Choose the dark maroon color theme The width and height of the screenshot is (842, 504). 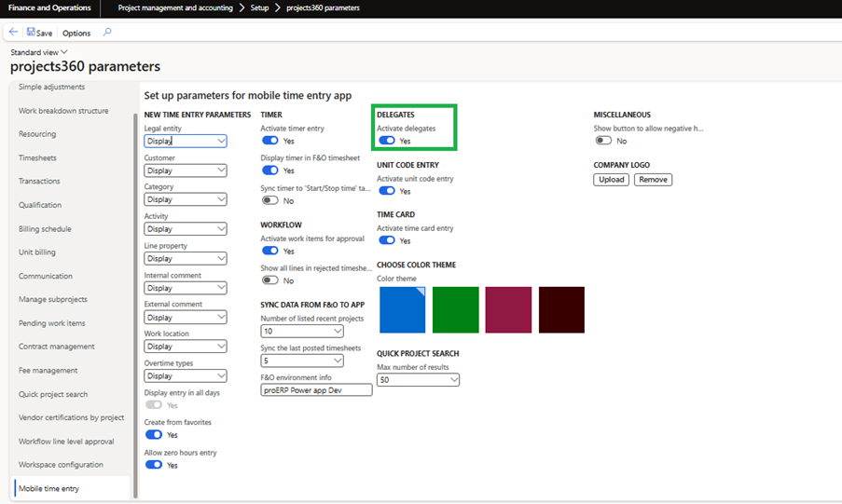(561, 309)
